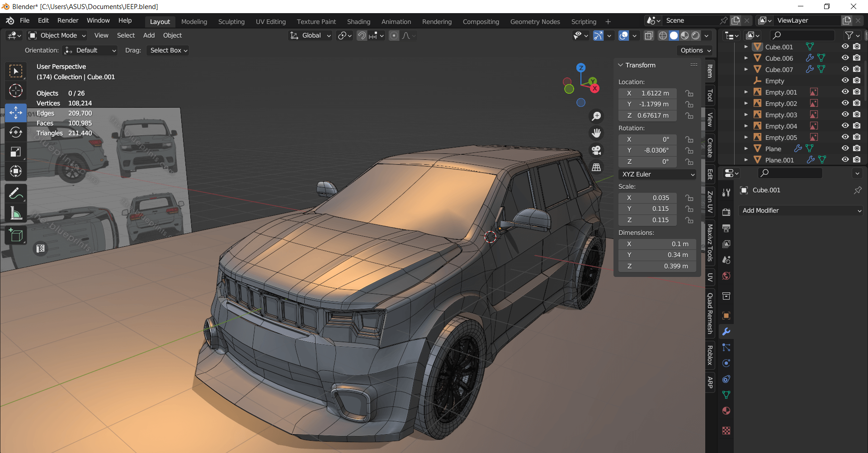Select the Select Box tool
868x453 pixels.
tap(16, 71)
